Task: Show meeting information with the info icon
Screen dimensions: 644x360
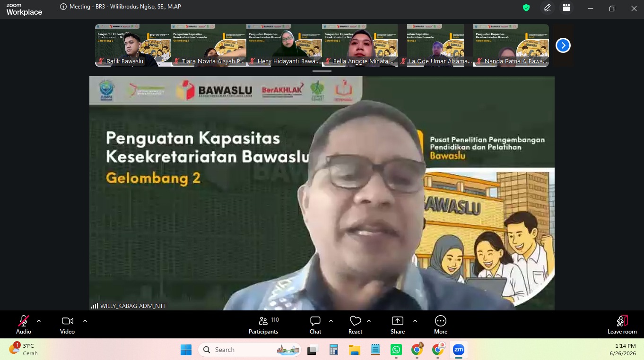Action: [x=63, y=7]
